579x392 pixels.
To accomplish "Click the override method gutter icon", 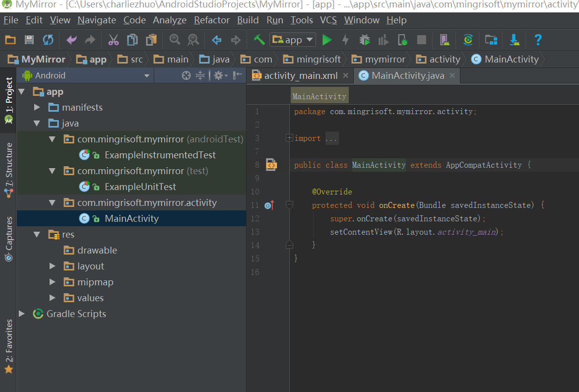I will click(x=269, y=205).
